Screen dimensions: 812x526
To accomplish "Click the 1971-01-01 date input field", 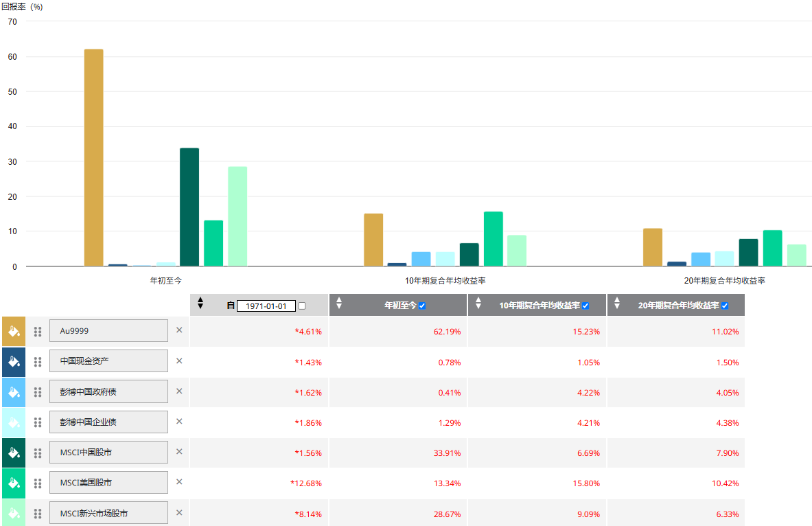I will pos(266,306).
